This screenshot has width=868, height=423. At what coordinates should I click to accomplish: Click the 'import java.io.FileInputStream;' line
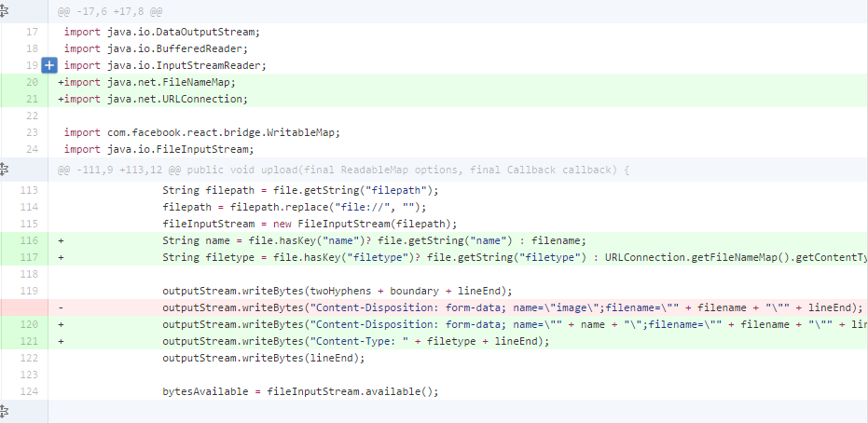[158, 149]
